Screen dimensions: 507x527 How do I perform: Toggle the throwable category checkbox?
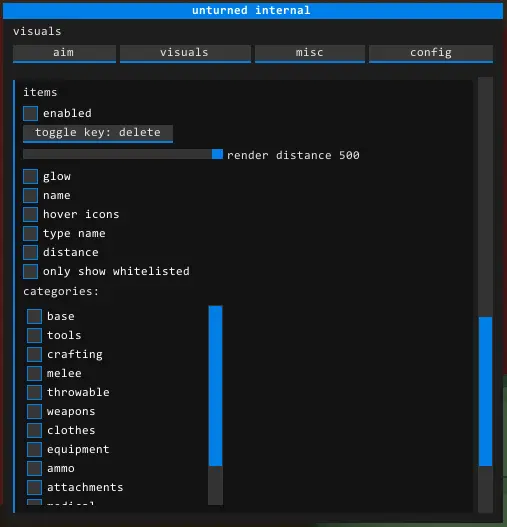pos(34,392)
